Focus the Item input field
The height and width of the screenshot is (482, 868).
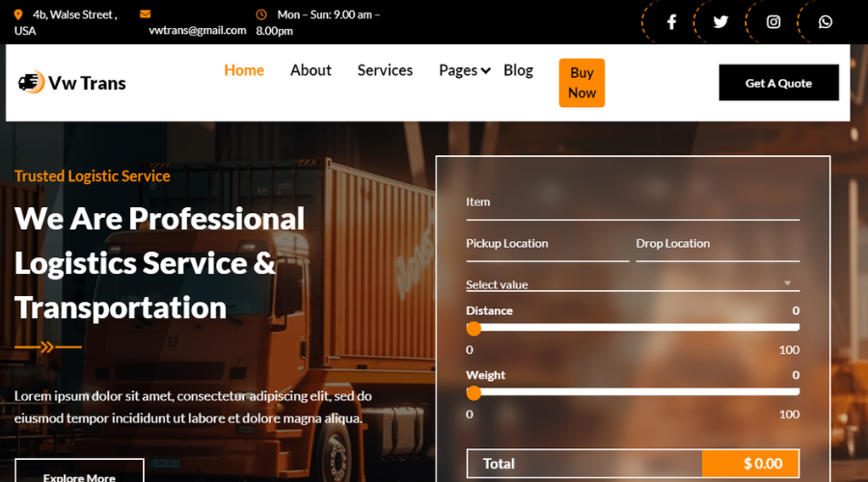tap(633, 204)
